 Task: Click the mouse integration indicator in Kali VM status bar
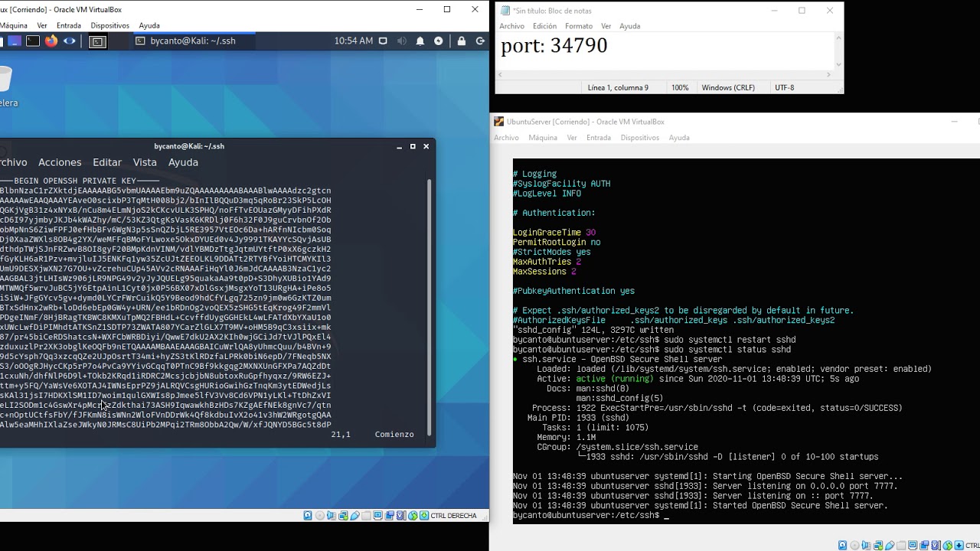(x=413, y=516)
